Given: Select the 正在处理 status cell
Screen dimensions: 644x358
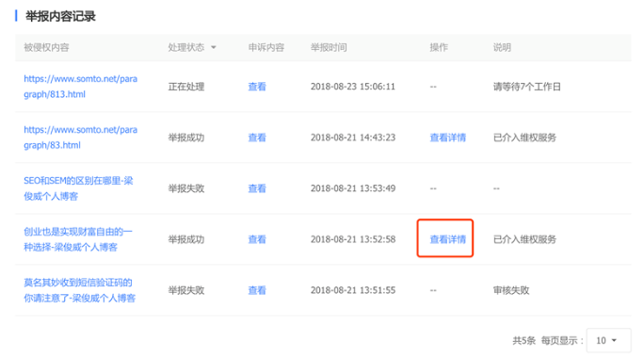Looking at the screenshot, I should coord(186,87).
